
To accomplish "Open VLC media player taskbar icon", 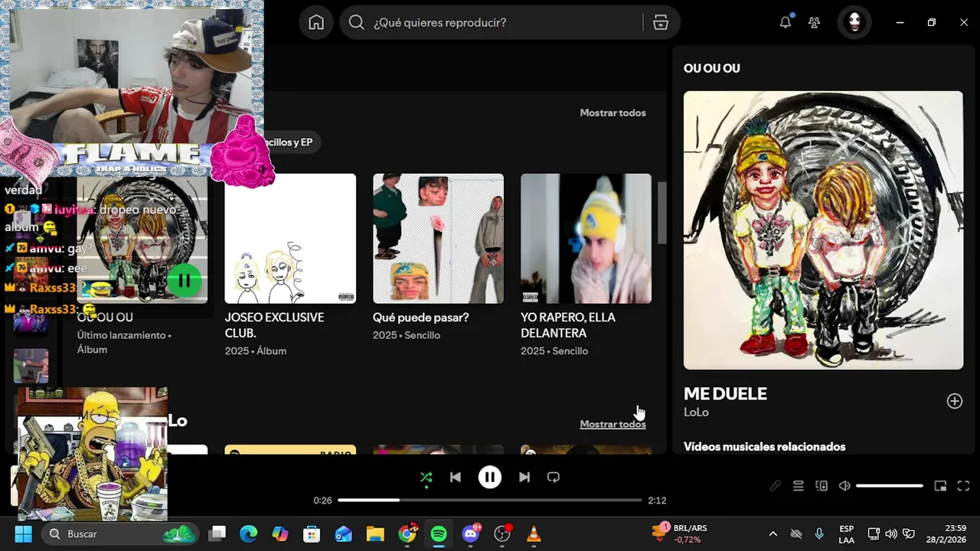I will [534, 533].
